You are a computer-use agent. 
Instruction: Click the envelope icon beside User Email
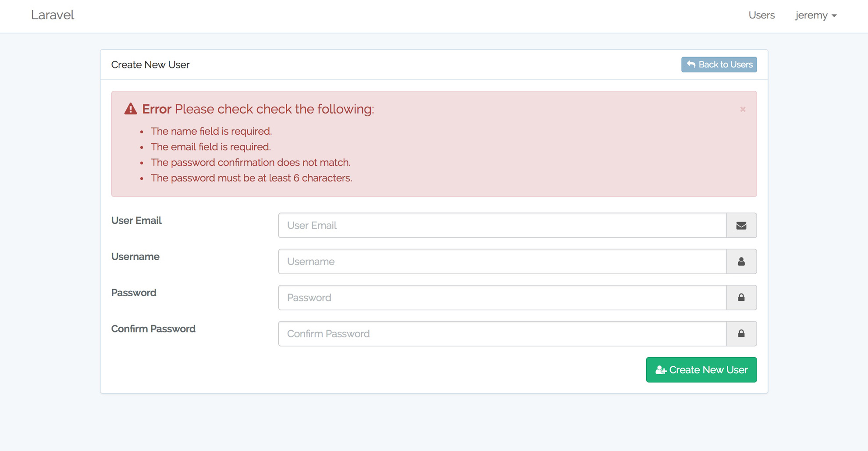741,225
